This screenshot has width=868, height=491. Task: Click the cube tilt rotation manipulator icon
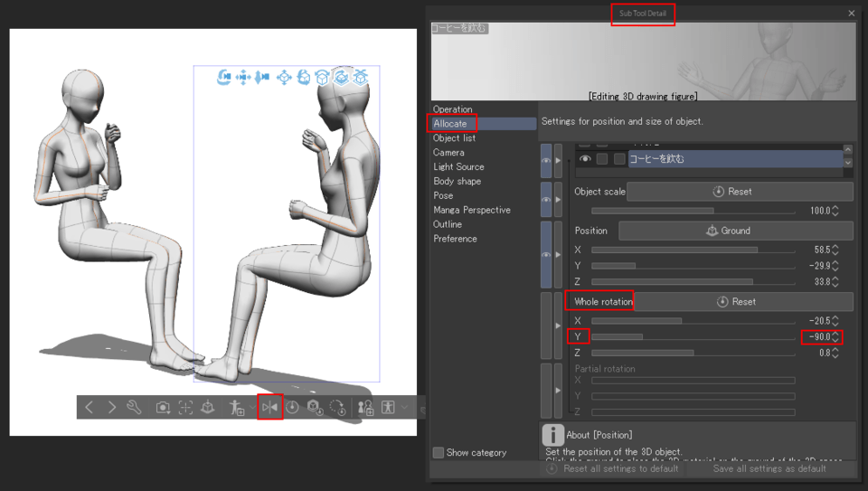point(322,77)
